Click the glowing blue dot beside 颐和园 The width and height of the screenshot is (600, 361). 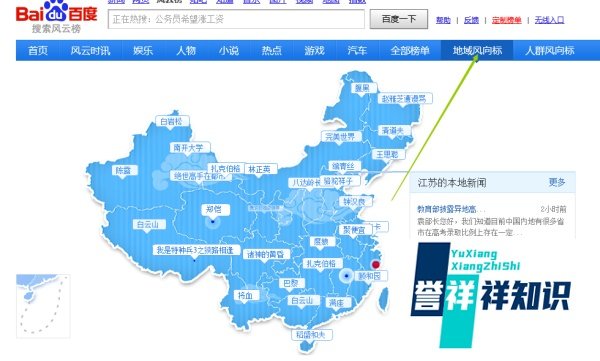pos(347,276)
